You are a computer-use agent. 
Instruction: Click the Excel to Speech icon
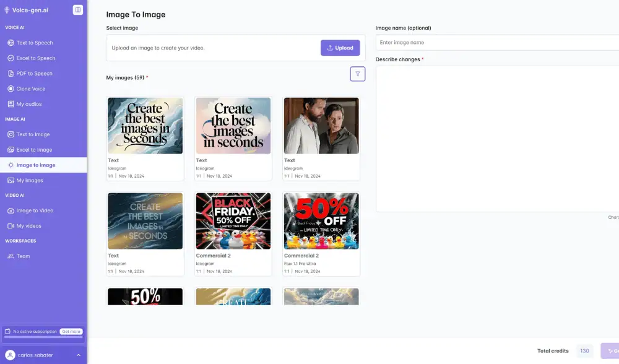point(11,58)
